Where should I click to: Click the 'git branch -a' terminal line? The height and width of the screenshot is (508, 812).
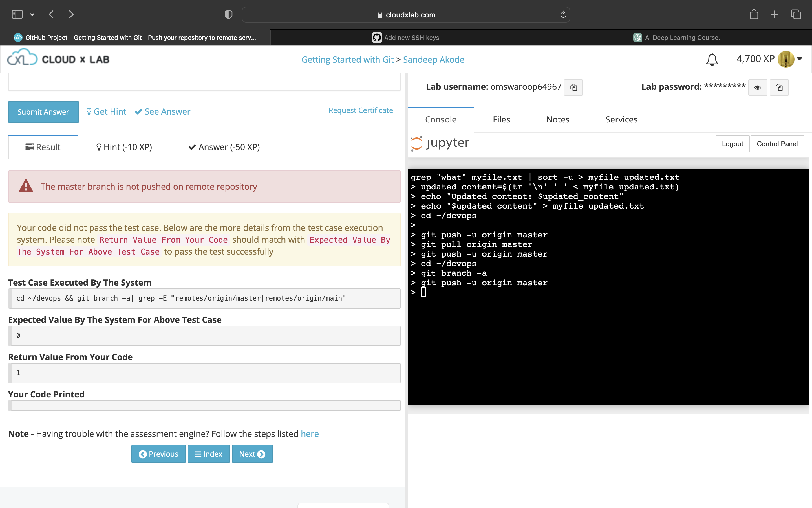coord(454,273)
